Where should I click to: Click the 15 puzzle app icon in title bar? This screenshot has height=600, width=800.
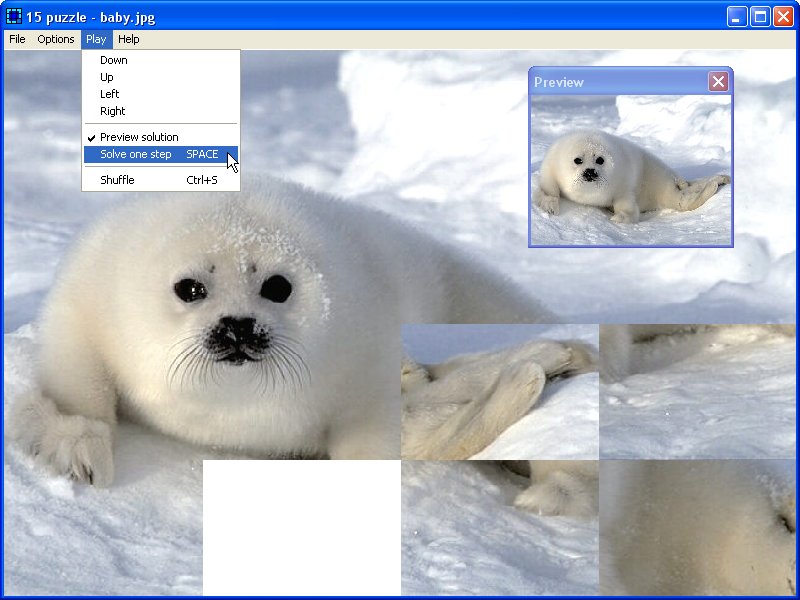[x=14, y=17]
